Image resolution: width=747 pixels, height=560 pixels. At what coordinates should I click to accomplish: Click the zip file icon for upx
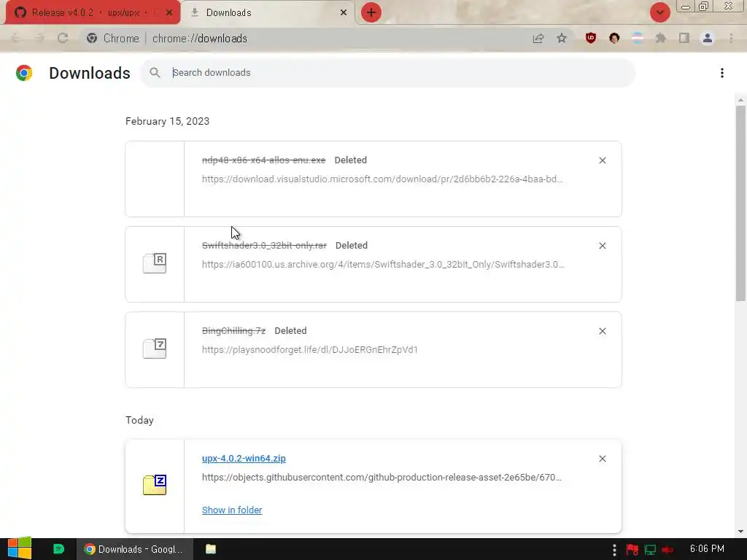pyautogui.click(x=155, y=485)
